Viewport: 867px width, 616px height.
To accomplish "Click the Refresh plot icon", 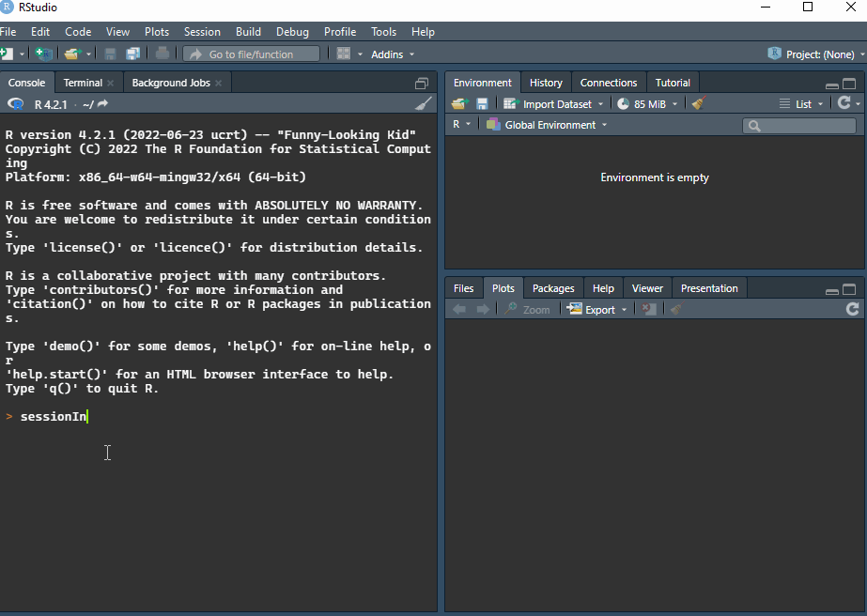I will (852, 309).
